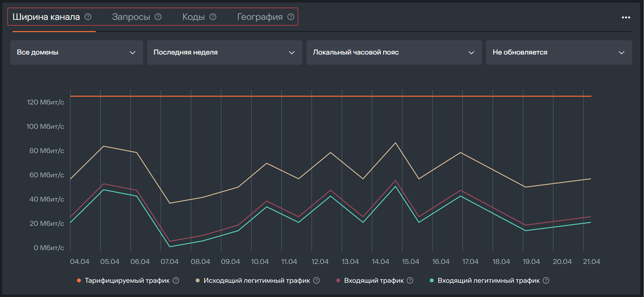This screenshot has height=297, width=644.
Task: Switch to the «Запросы» tab
Action: 132,17
